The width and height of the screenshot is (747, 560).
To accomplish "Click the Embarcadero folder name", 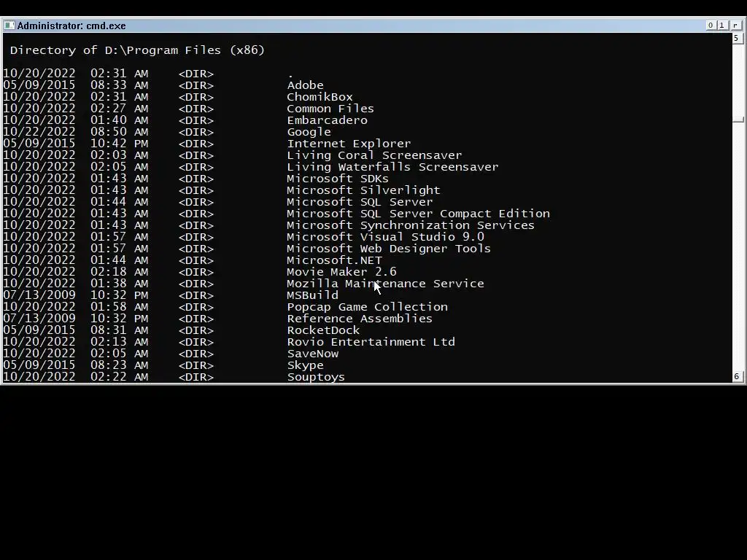I will (x=328, y=120).
